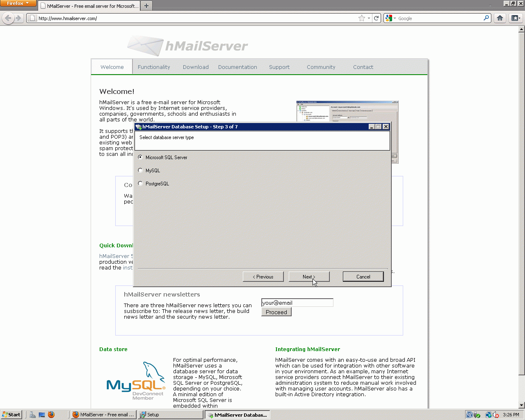
Task: Open the Welcome tab on the website
Action: coord(112,67)
